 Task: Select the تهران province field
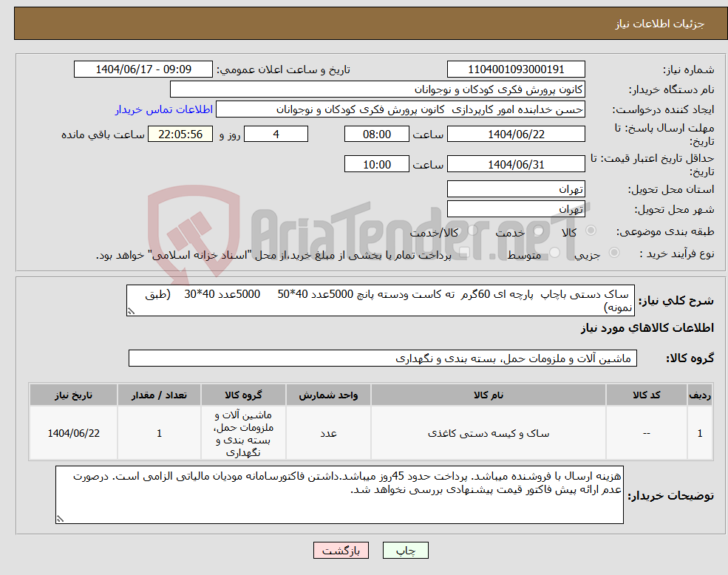click(x=516, y=188)
